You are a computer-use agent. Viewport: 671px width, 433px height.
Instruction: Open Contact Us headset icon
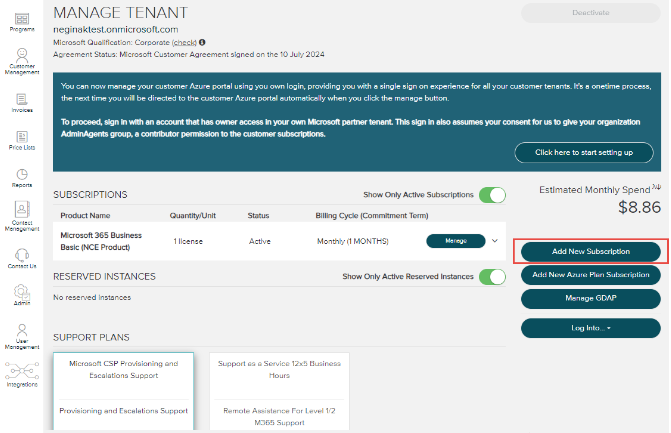(x=21, y=253)
